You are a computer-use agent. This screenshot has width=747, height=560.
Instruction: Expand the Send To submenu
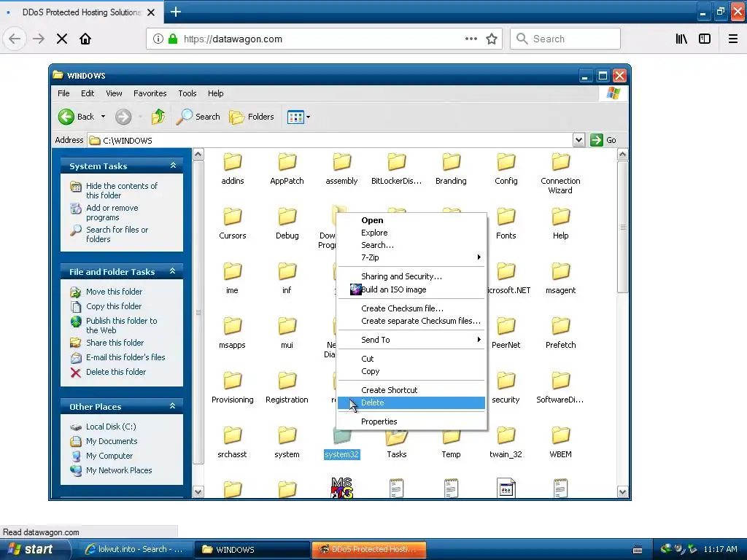[x=411, y=340]
